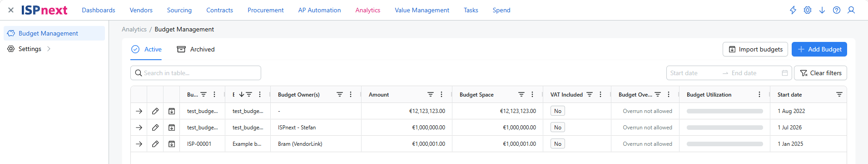868x164 pixels.
Task: Filter the Budget Ove... column
Action: [658, 94]
